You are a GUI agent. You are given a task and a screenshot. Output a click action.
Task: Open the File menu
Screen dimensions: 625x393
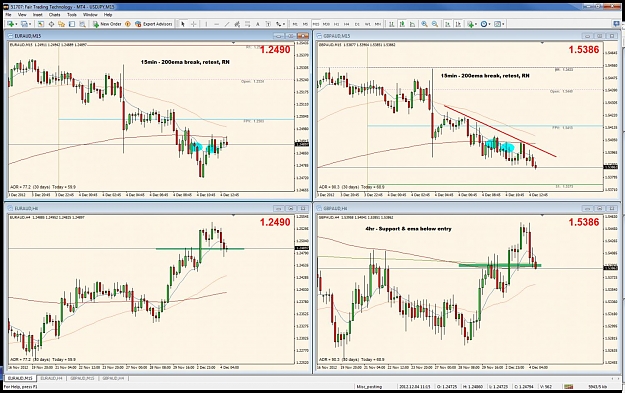(x=8, y=14)
